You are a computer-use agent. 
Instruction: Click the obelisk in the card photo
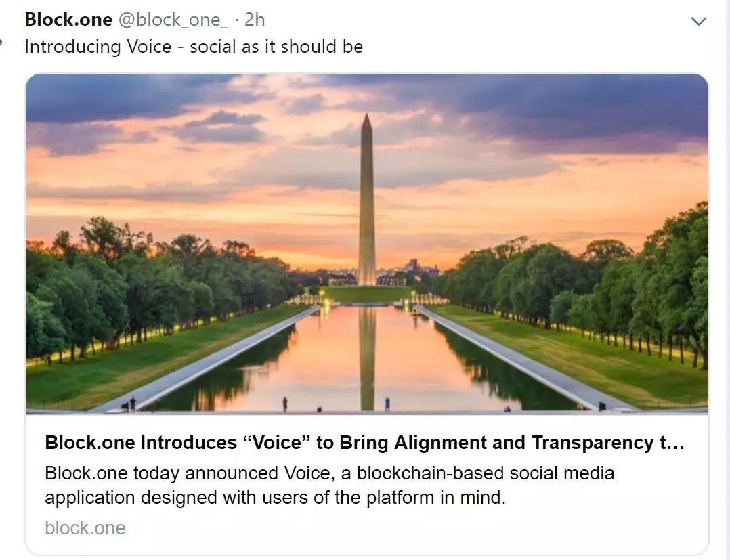tap(367, 200)
